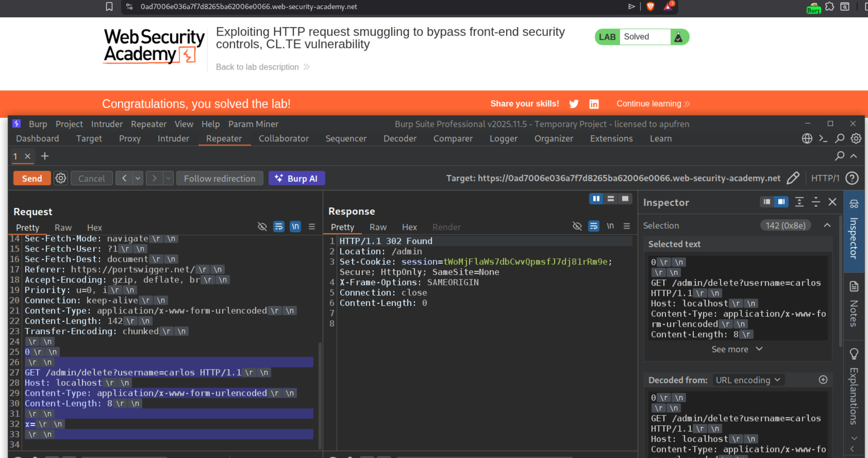Viewport: 868px width, 458px height.
Task: Toggle hide non-printable chars in Request pane
Action: 262,227
